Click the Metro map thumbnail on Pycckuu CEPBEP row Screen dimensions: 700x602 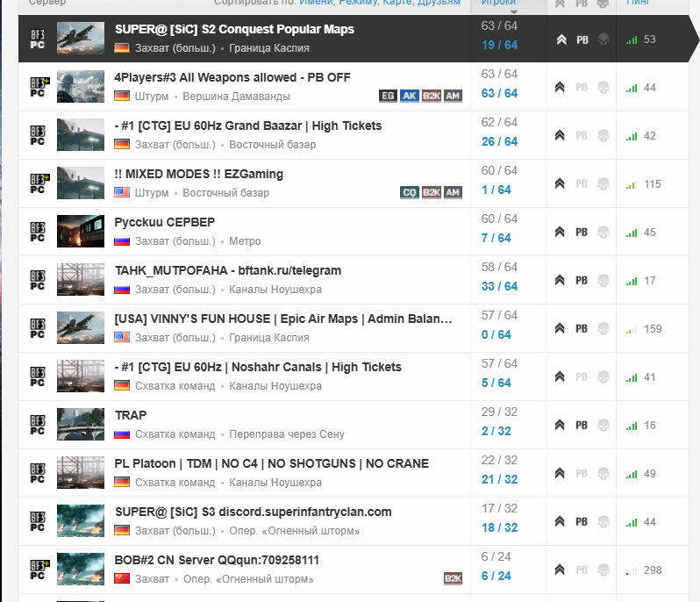(81, 232)
